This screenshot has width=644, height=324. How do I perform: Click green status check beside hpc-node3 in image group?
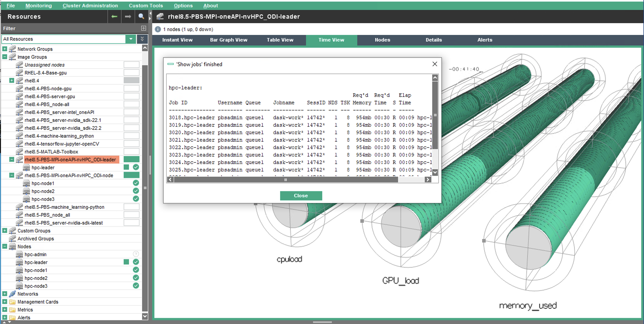136,199
